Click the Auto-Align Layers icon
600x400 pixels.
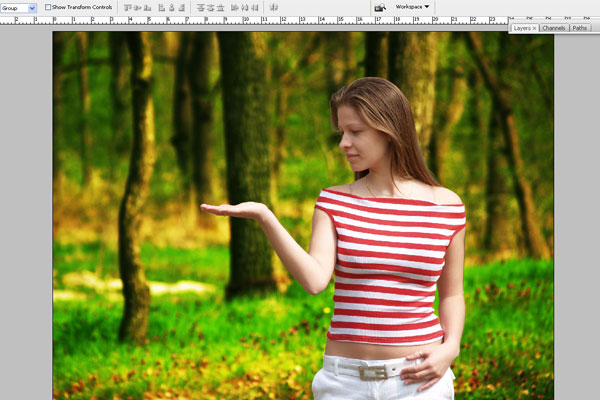(x=274, y=7)
